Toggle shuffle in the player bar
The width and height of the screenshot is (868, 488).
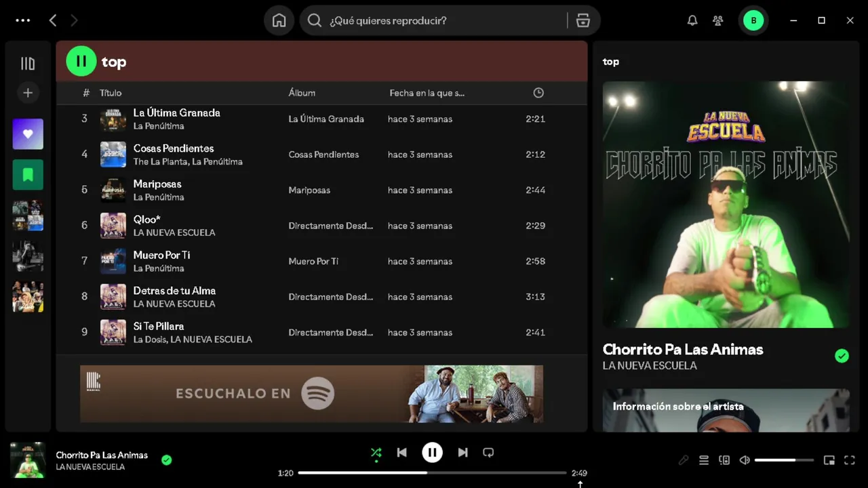pos(376,453)
